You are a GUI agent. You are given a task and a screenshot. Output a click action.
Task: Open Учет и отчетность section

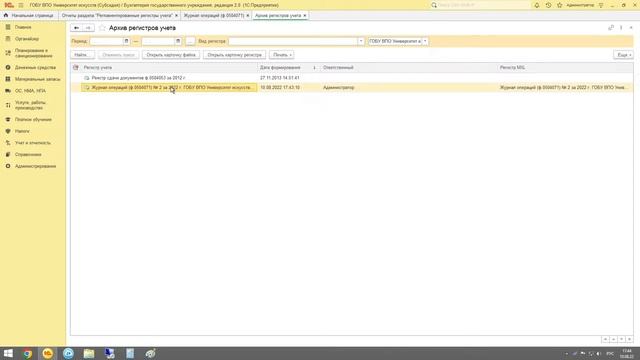tap(33, 143)
